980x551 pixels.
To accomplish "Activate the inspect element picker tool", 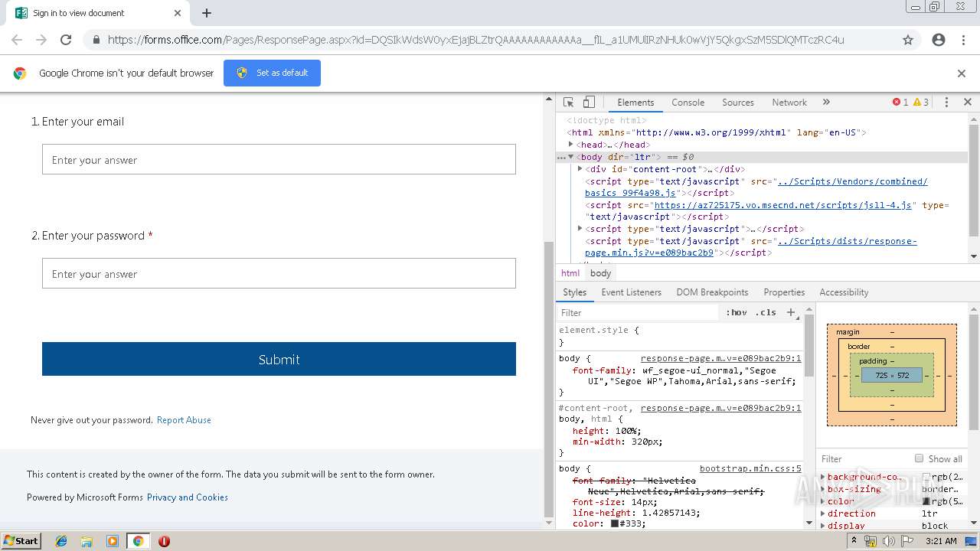I will [568, 102].
